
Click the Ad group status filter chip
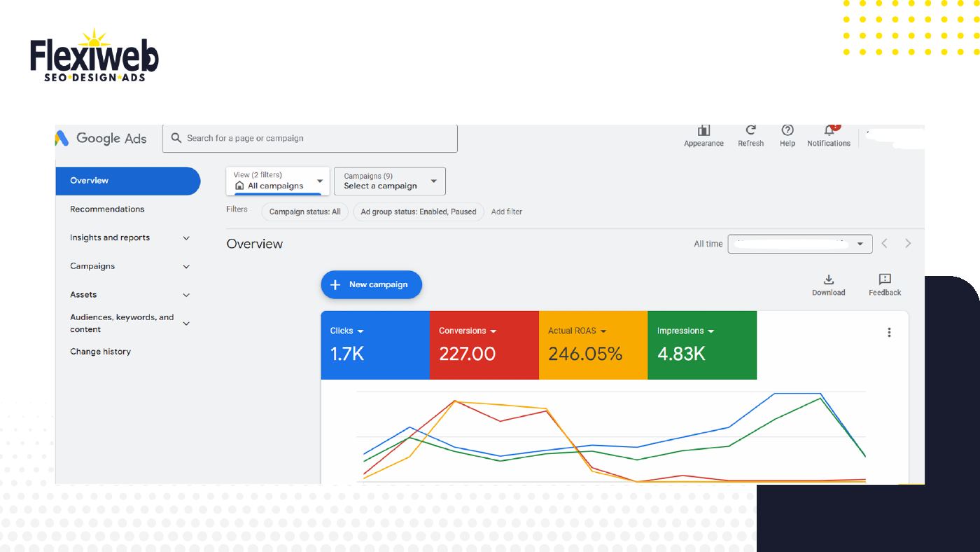click(x=419, y=212)
